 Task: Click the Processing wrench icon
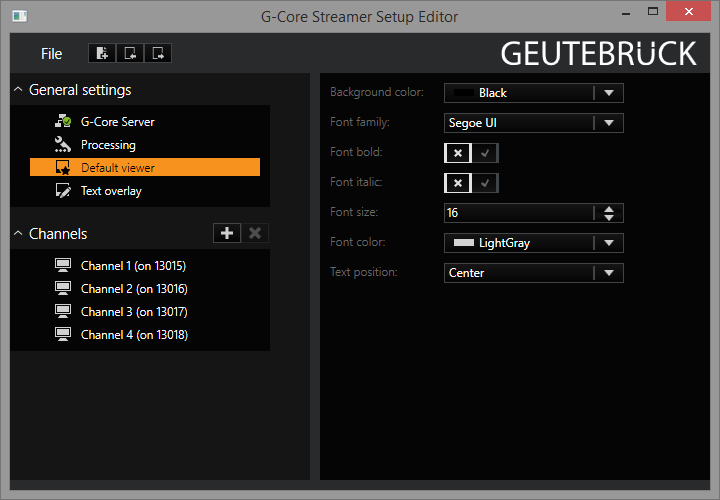point(63,144)
